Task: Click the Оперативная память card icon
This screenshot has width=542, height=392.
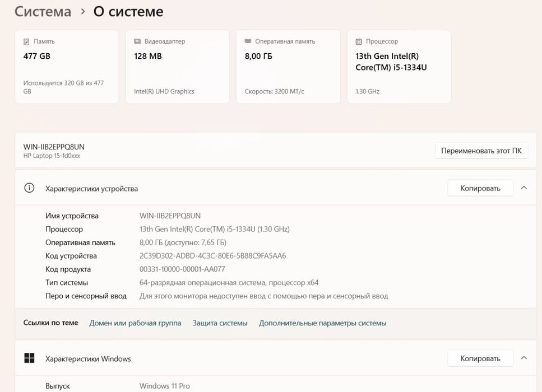Action: (x=248, y=41)
